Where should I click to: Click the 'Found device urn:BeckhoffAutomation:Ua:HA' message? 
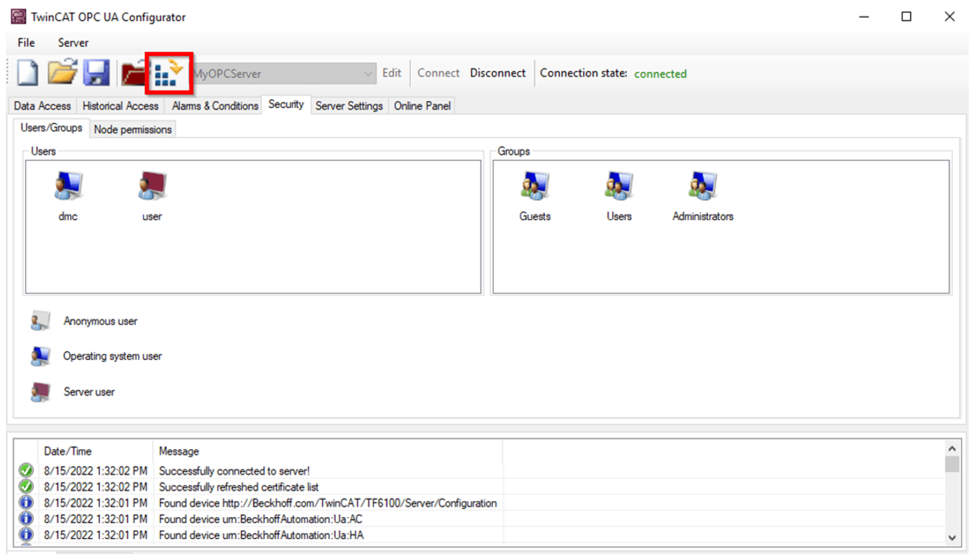click(x=261, y=535)
